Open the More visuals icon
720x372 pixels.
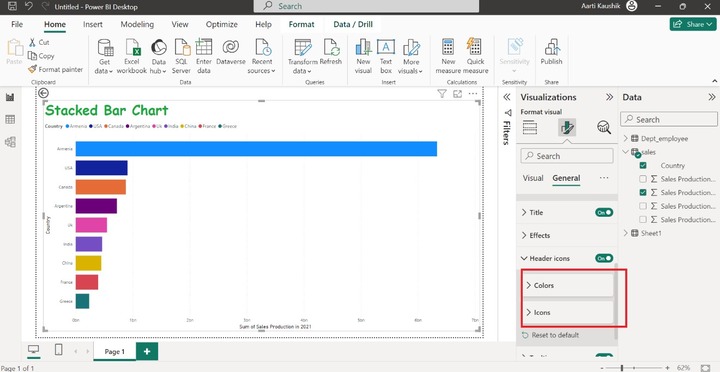click(x=411, y=47)
